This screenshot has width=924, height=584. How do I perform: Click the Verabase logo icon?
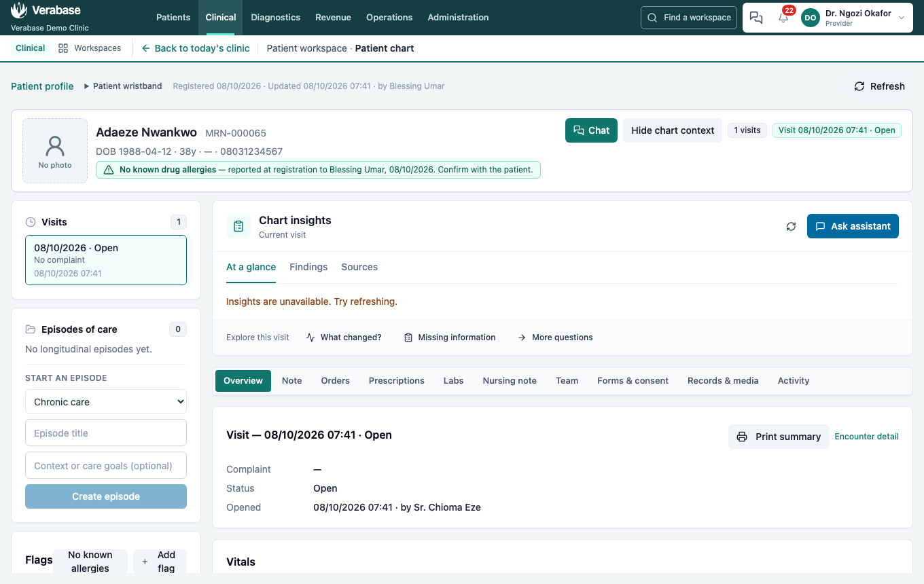point(19,10)
